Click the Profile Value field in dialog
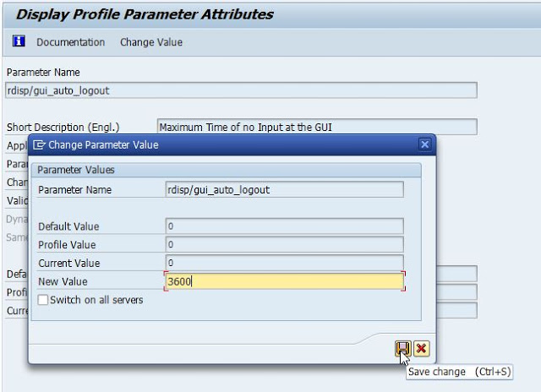Screen dimensions: 541x392 click(x=284, y=244)
